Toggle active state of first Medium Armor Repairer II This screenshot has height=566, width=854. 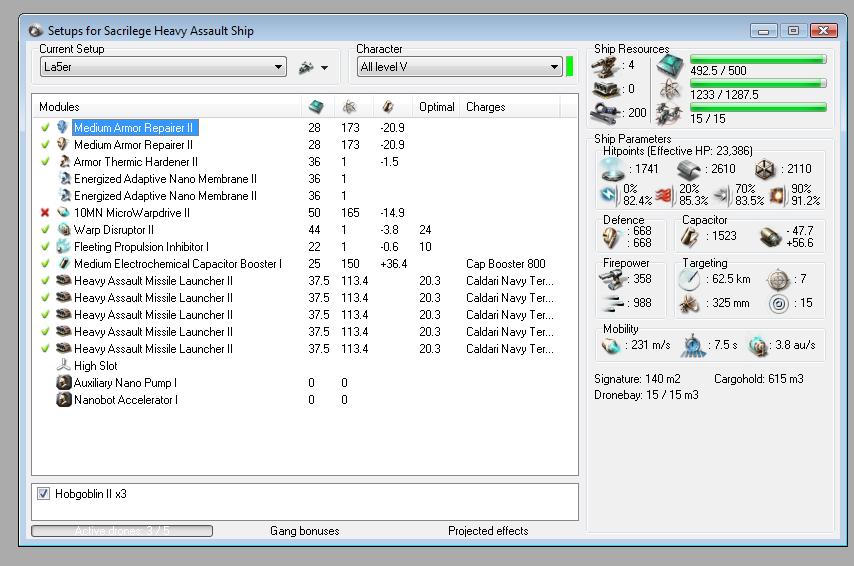coord(45,127)
